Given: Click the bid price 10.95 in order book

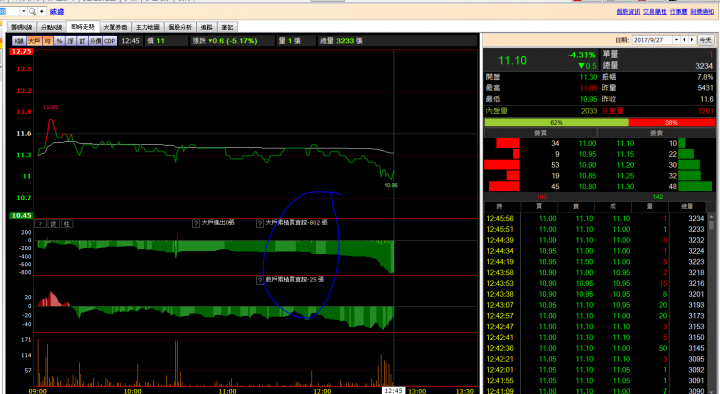Looking at the screenshot, I should coord(587,154).
